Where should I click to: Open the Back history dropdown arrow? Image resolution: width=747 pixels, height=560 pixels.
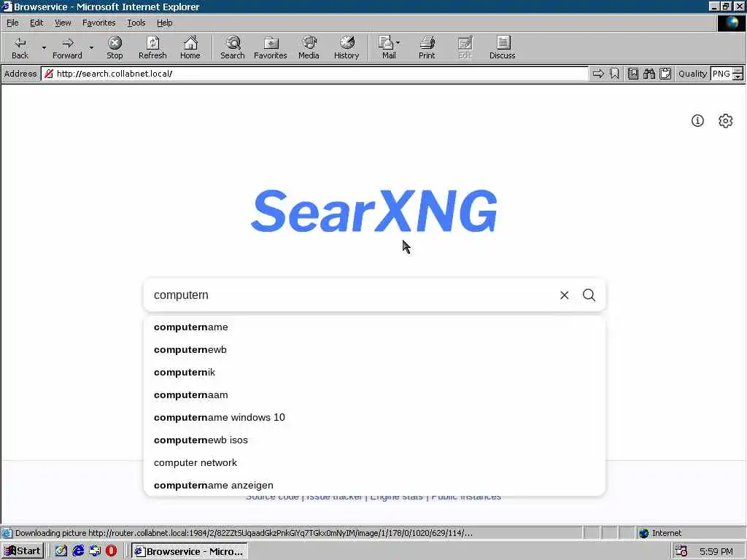[44, 47]
